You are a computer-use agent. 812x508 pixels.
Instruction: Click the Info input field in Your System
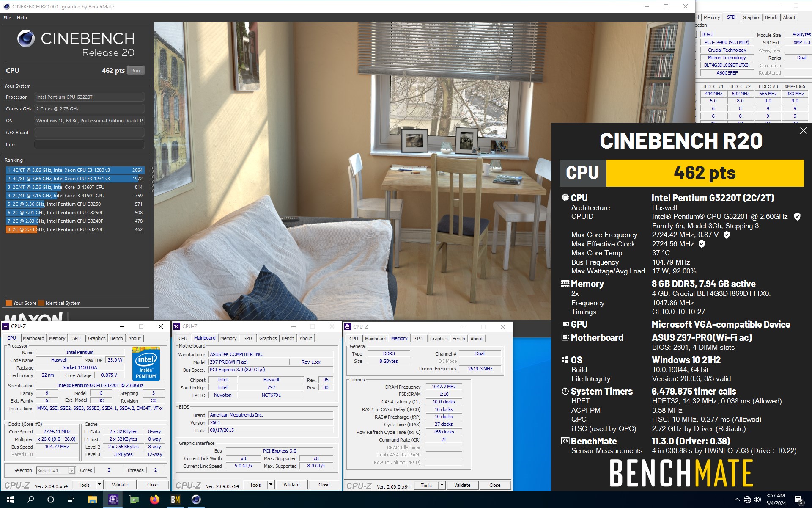point(89,144)
